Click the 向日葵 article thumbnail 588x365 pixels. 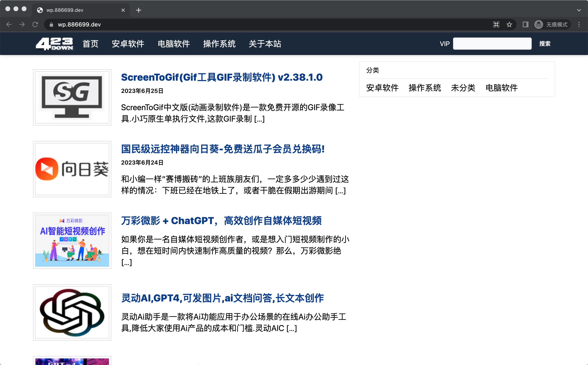click(72, 169)
